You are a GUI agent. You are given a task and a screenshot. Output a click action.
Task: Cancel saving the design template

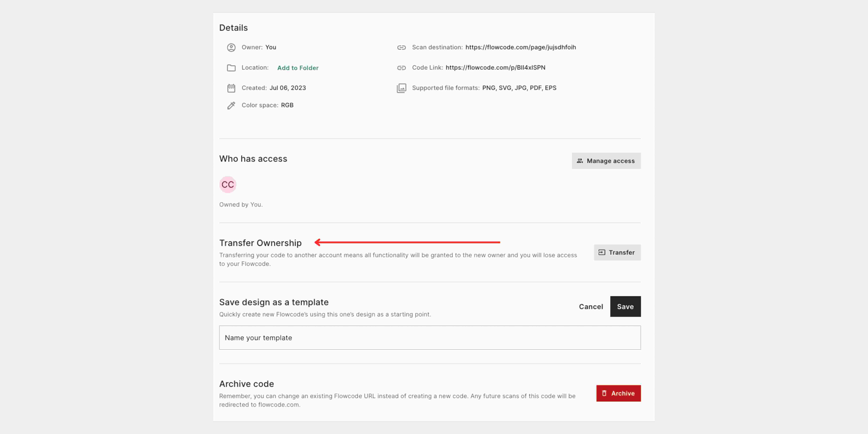(x=591, y=306)
